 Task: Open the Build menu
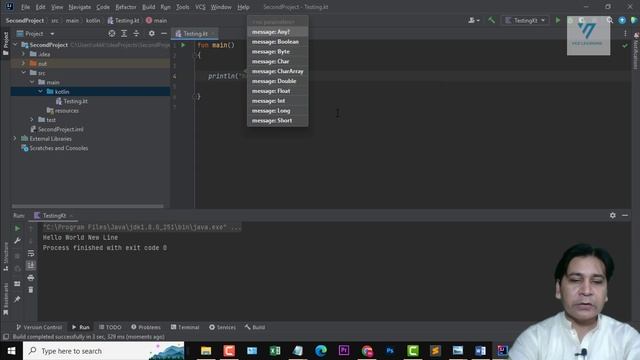click(149, 7)
